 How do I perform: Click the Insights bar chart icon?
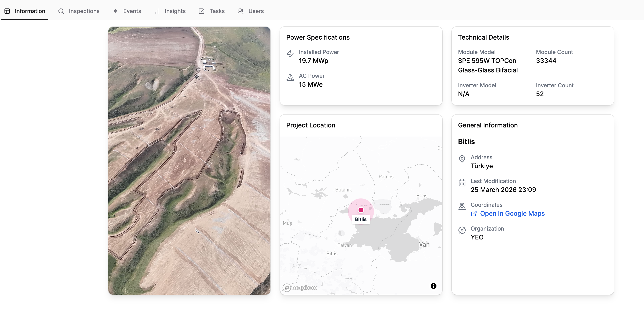(157, 11)
